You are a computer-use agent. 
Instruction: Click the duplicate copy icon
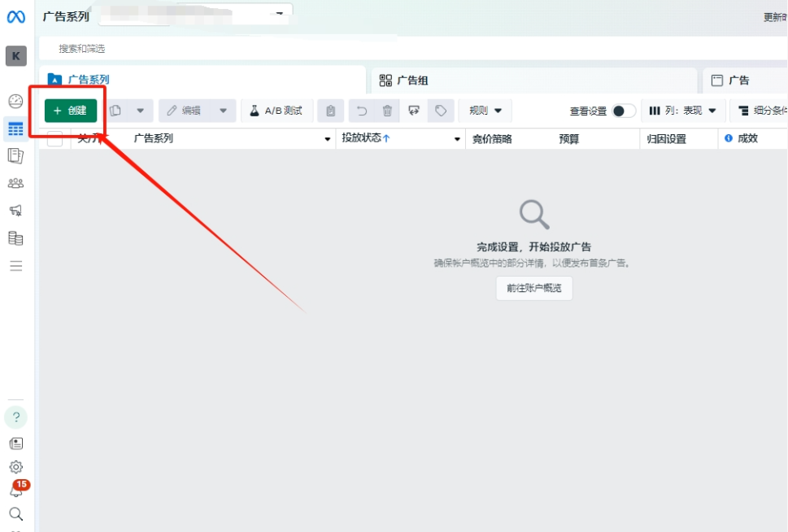[x=115, y=111]
